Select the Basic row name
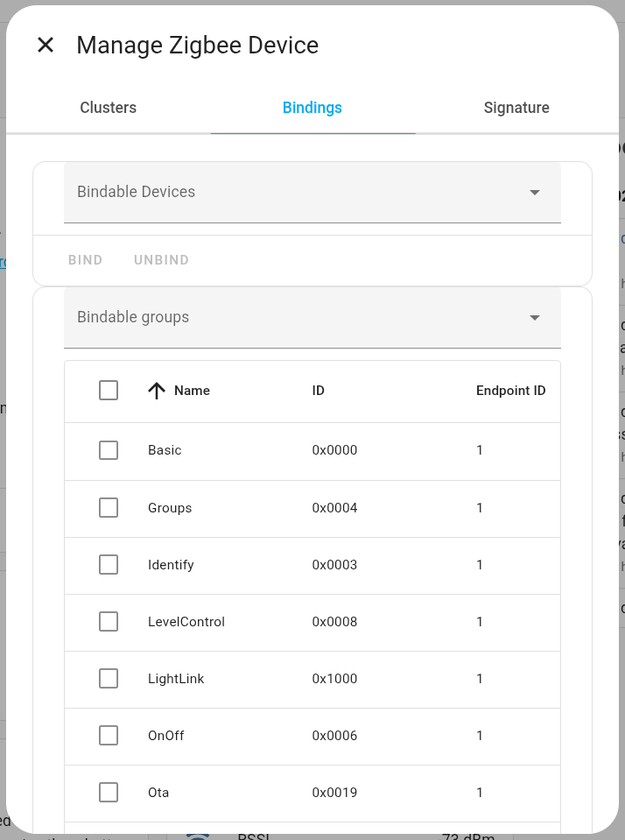625x840 pixels. coord(165,450)
